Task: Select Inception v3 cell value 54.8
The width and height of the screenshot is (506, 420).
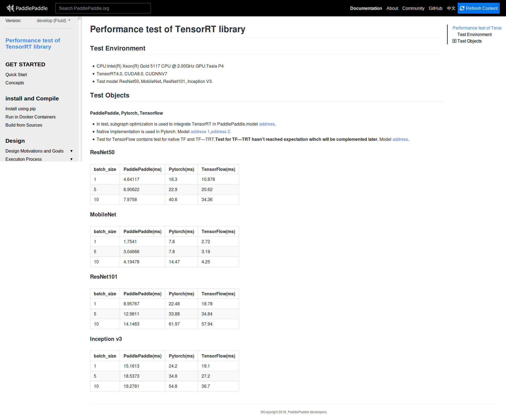Action: (173, 386)
